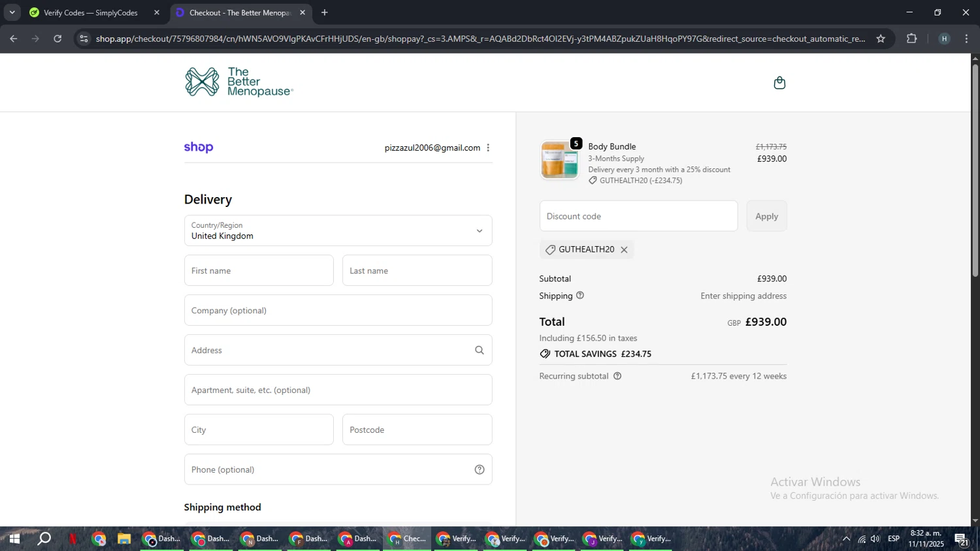Screen dimensions: 980x551
Task: Click the pizzazul2006@gmail.com account email
Action: pos(433,148)
